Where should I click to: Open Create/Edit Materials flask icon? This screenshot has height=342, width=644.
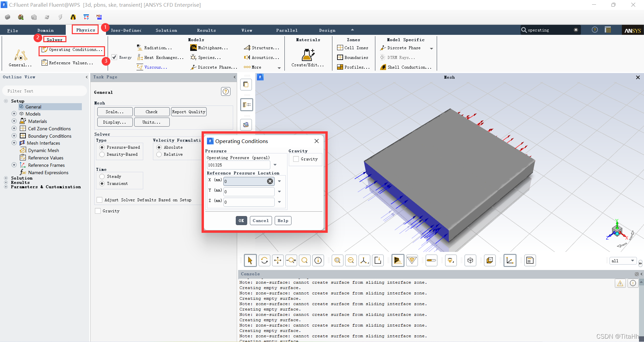point(308,55)
